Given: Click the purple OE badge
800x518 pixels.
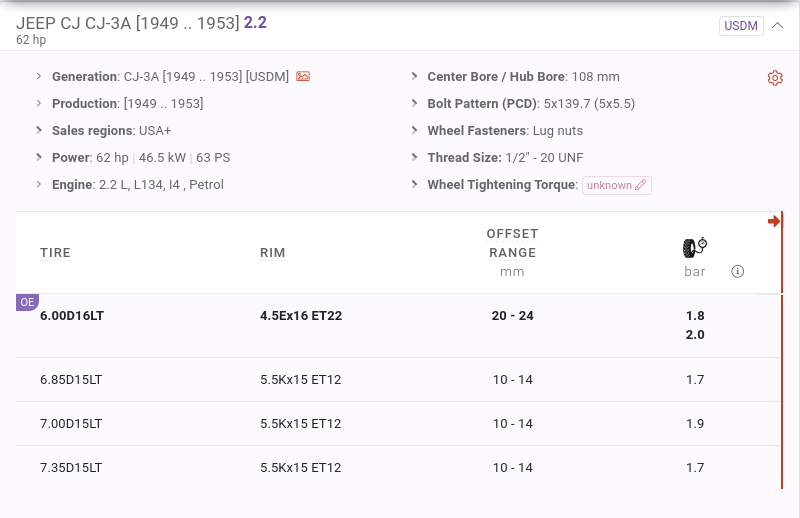Looking at the screenshot, I should [27, 302].
